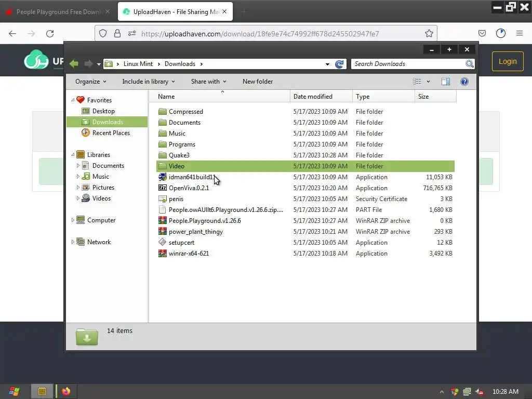Select the security certificate file icon
The image size is (532, 399).
pyautogui.click(x=163, y=199)
